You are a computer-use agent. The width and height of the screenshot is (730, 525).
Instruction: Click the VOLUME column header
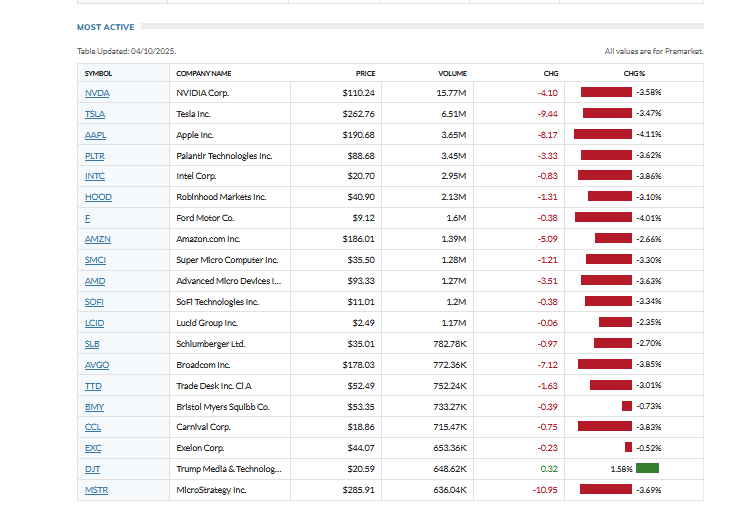click(x=452, y=73)
